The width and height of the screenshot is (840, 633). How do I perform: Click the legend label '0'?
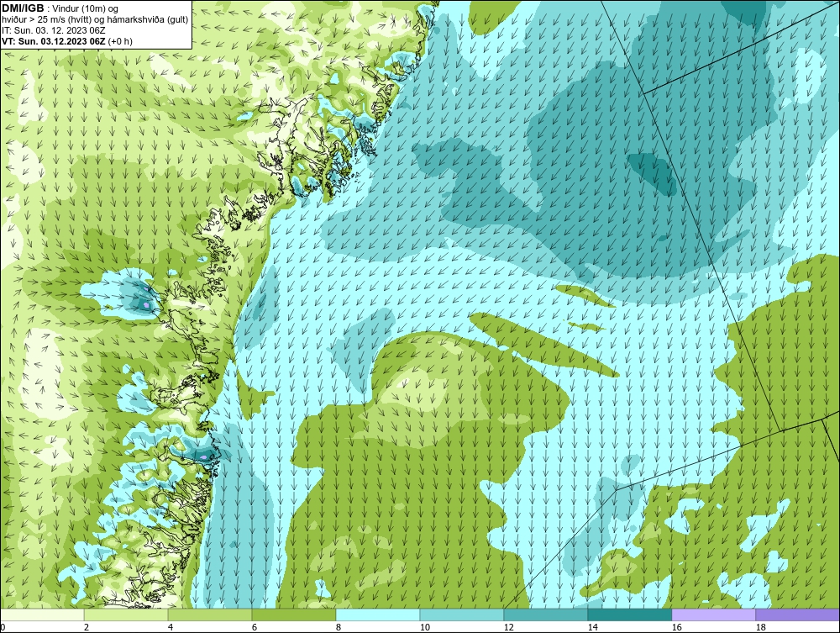3,627
